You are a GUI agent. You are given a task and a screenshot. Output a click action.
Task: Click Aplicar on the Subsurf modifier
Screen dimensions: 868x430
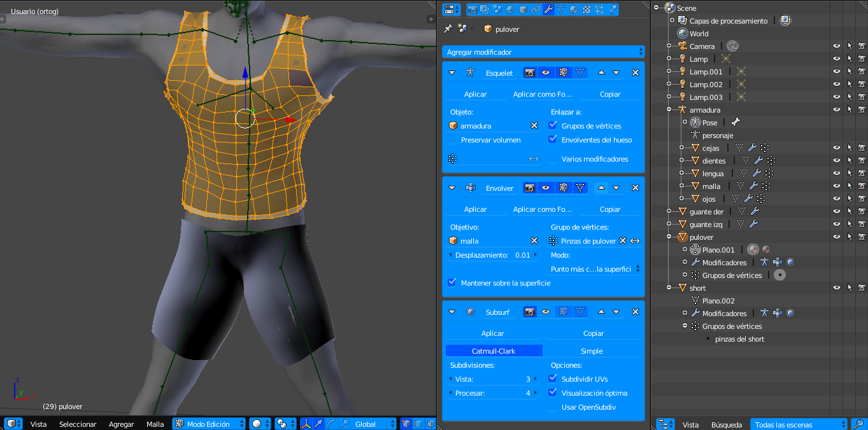492,333
